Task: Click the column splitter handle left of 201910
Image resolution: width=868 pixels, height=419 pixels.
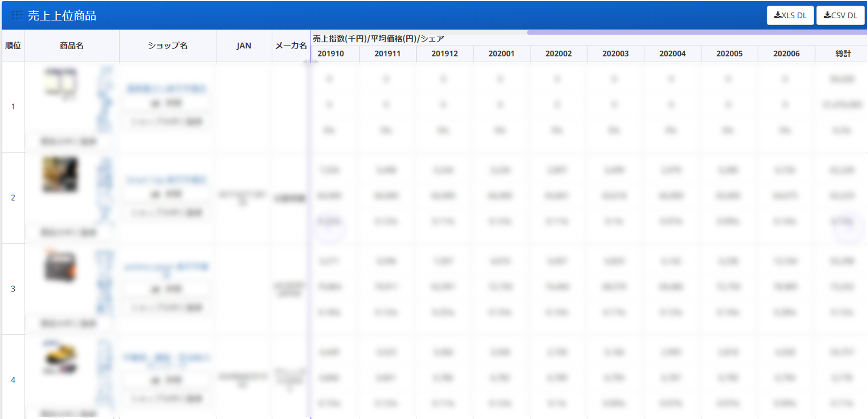Action: click(x=310, y=62)
